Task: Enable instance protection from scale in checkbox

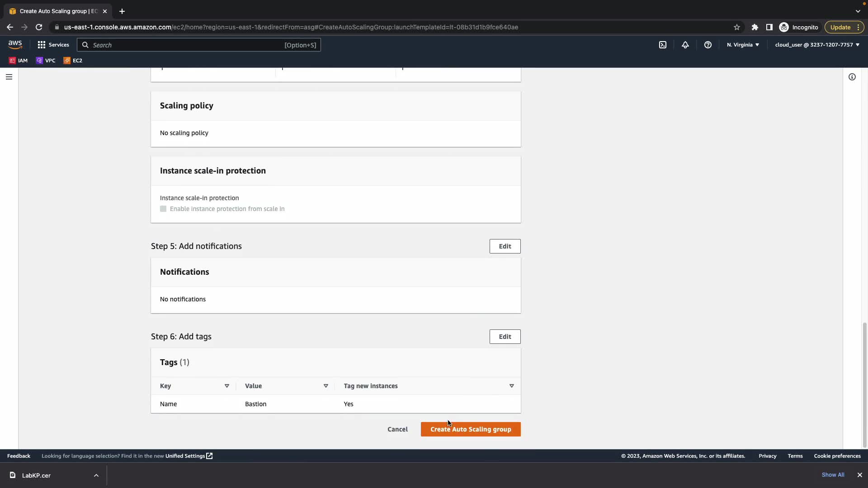Action: 163,209
